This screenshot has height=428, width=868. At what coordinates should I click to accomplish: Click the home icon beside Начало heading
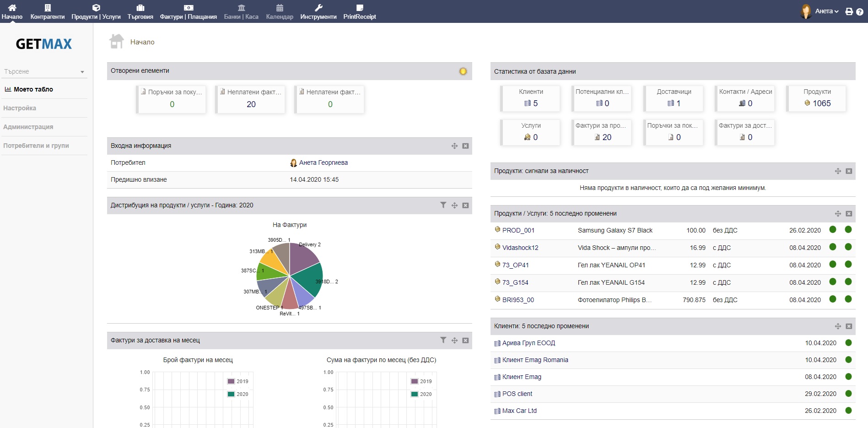point(117,42)
